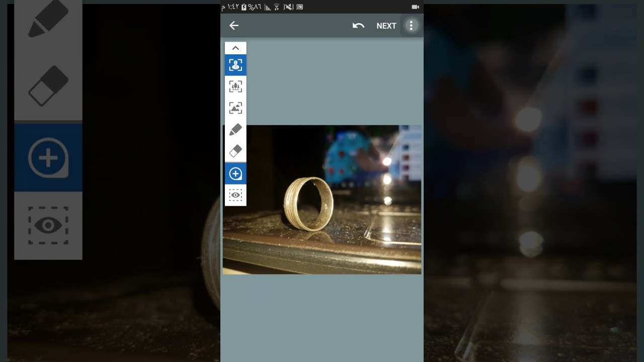Toggle the zoom magnifier plus tool
The width and height of the screenshot is (644, 362).
(x=235, y=173)
